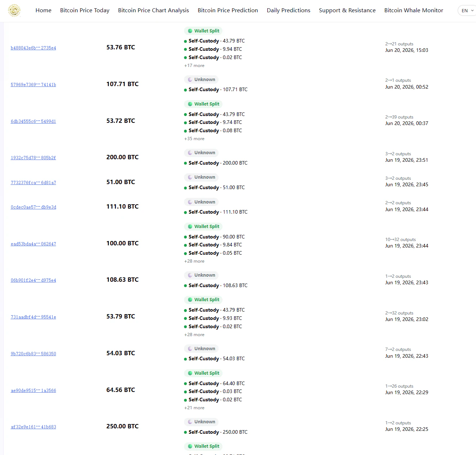Select the bold '64.56 BTC' amount
The height and width of the screenshot is (455, 476).
tap(121, 390)
